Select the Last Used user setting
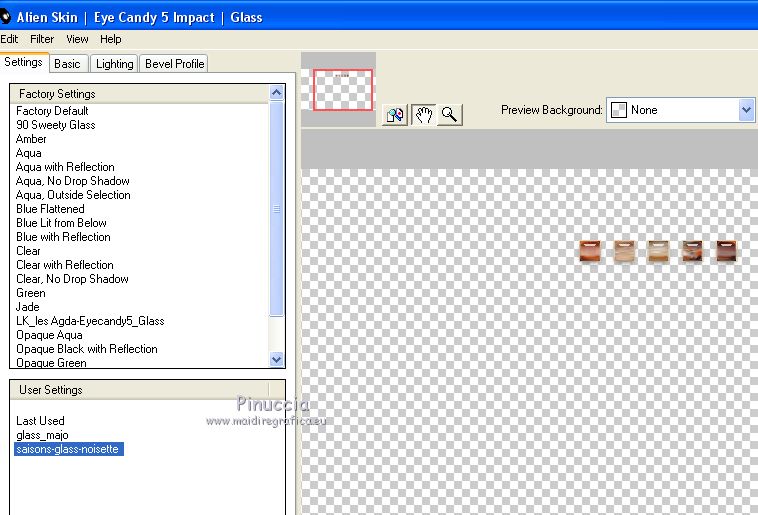 click(40, 421)
